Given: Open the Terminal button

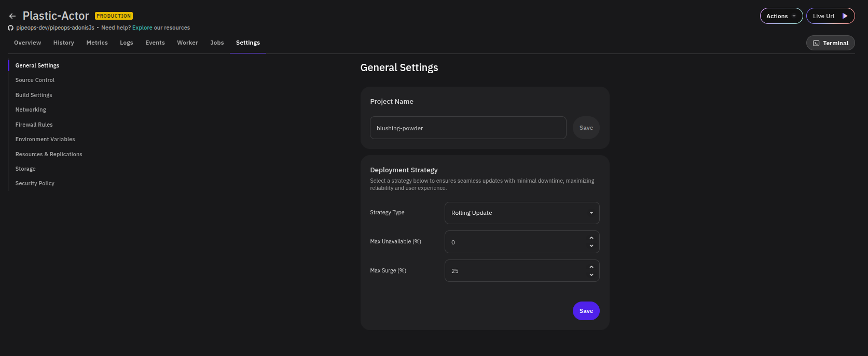Looking at the screenshot, I should click(830, 43).
